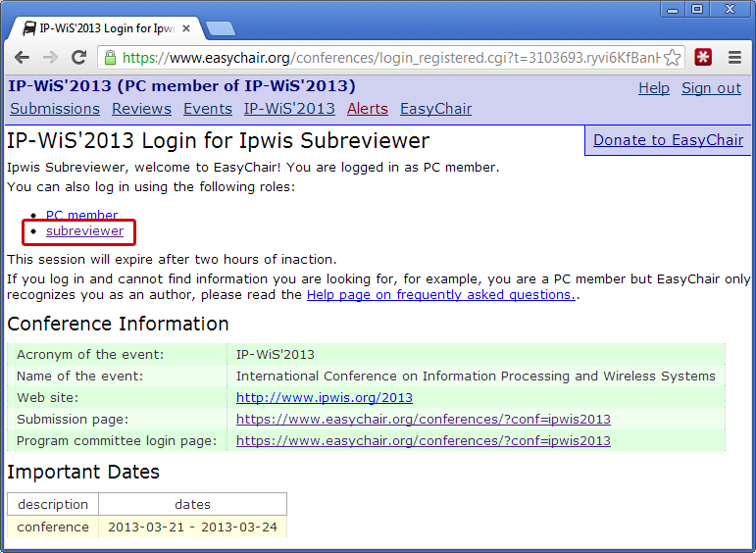The image size is (756, 553).
Task: Click the Donate to EasyChair link
Action: pyautogui.click(x=668, y=139)
